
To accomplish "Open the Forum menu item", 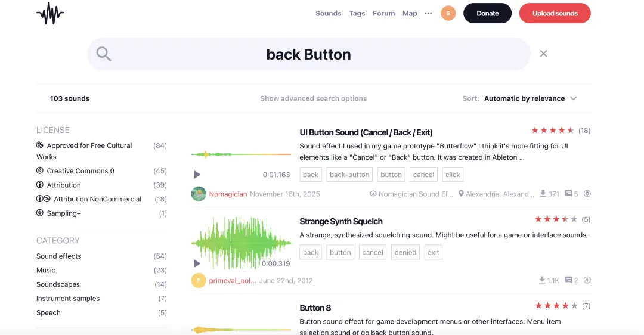I will click(x=383, y=13).
